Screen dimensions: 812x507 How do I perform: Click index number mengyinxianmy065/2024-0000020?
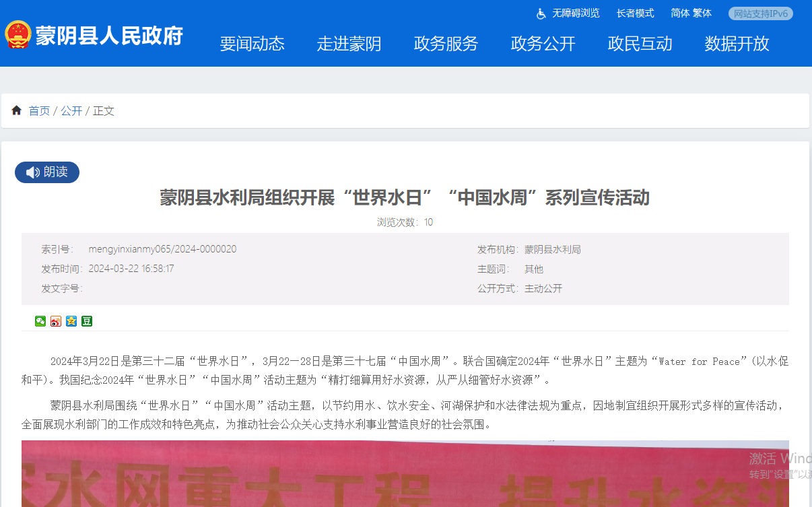pos(162,249)
